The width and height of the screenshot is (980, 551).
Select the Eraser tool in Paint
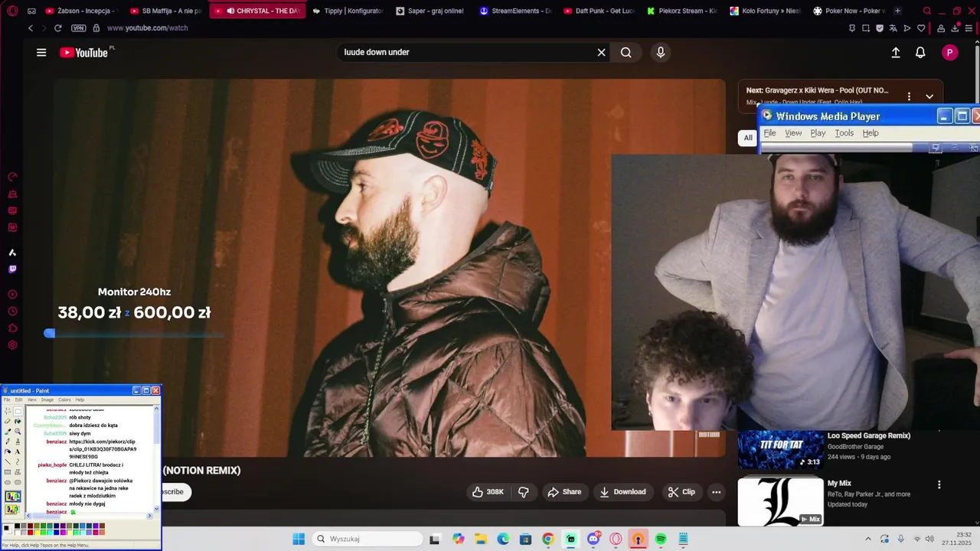click(8, 421)
